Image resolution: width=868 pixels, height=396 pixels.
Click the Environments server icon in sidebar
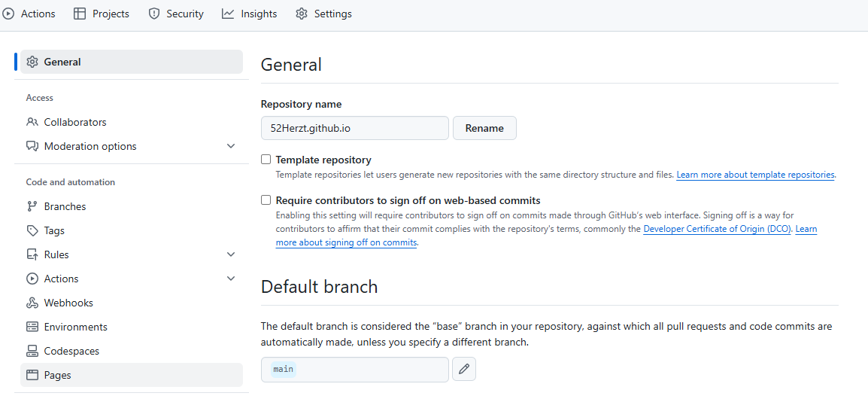pyautogui.click(x=32, y=327)
